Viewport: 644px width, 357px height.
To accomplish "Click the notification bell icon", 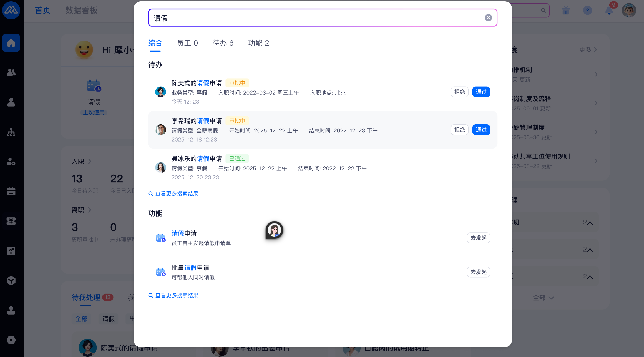I will click(609, 11).
